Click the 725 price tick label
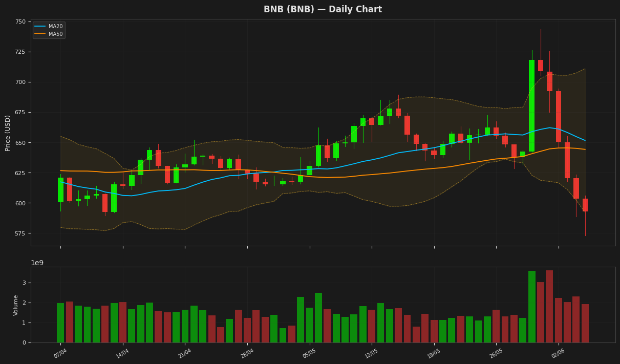This screenshot has height=364, width=620. 20,52
